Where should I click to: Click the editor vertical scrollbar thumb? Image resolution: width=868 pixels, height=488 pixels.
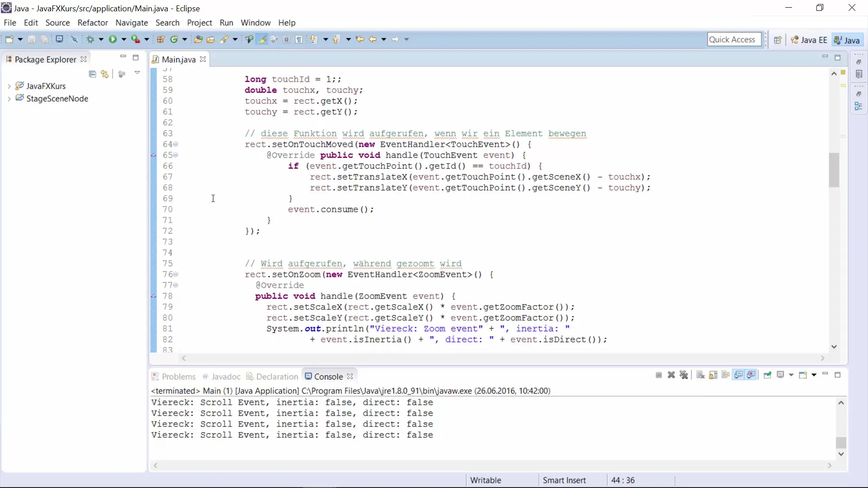point(834,170)
